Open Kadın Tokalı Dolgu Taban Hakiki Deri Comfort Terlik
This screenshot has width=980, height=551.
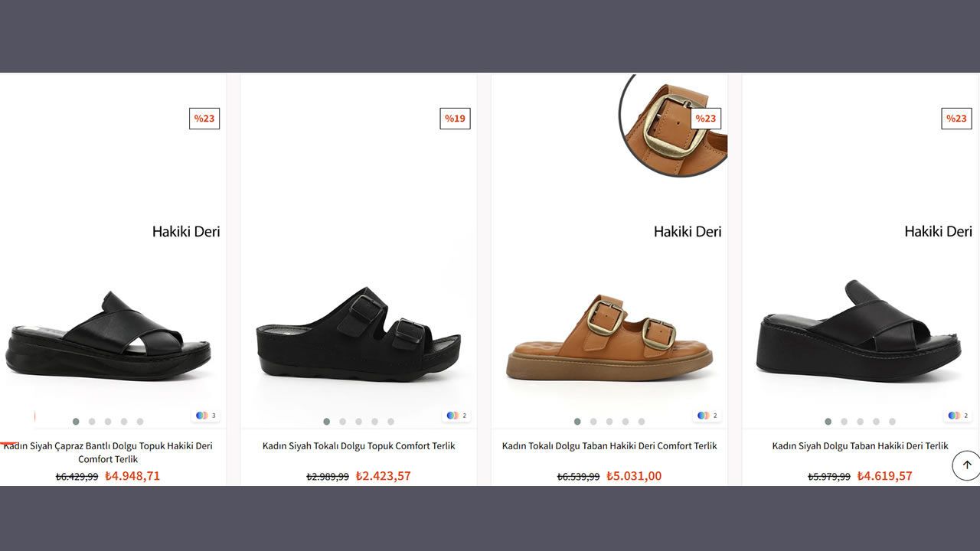point(609,445)
